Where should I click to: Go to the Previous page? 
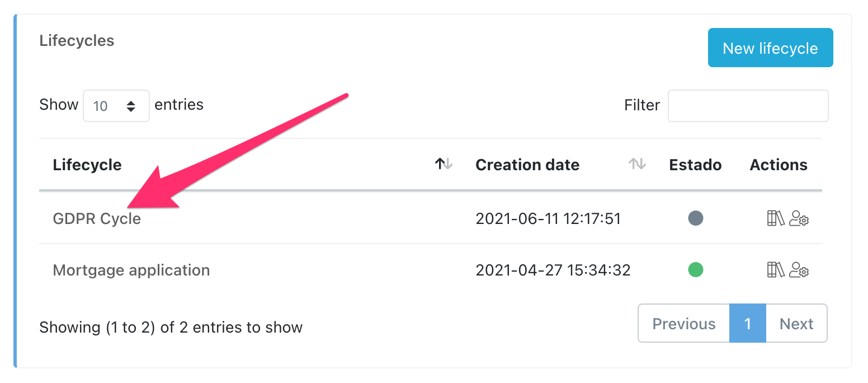point(684,324)
